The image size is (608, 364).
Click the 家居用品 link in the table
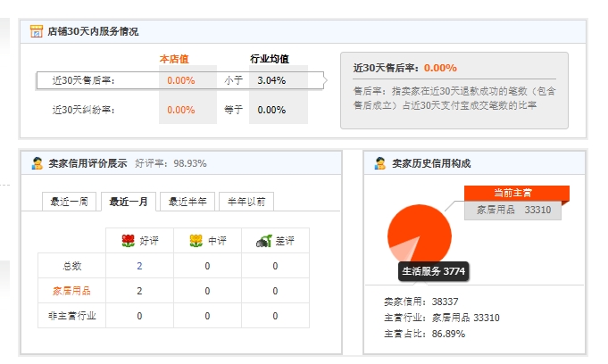[x=71, y=291]
